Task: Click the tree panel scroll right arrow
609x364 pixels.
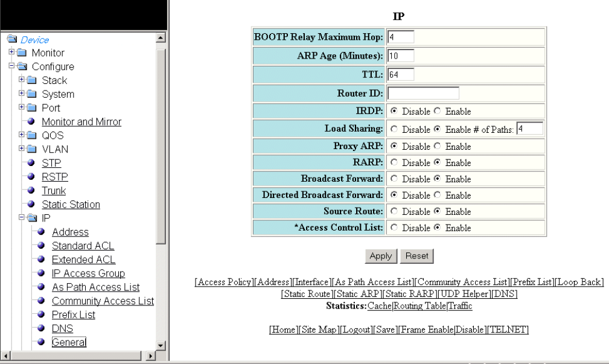Action: tap(151, 355)
